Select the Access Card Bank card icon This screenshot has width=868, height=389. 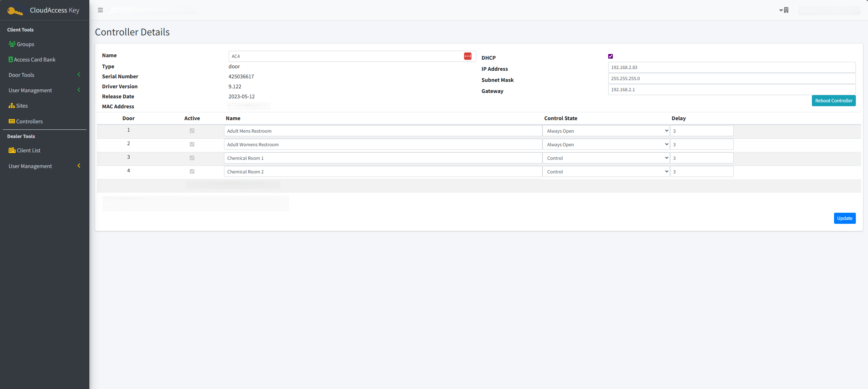point(11,59)
